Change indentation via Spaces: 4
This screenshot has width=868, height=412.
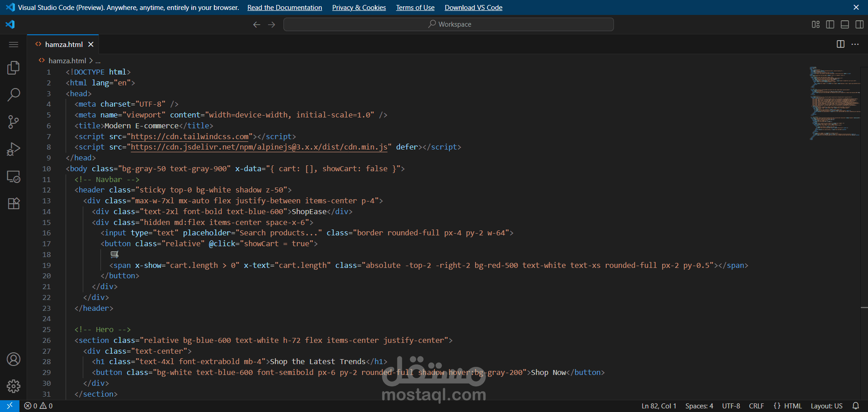(699, 406)
